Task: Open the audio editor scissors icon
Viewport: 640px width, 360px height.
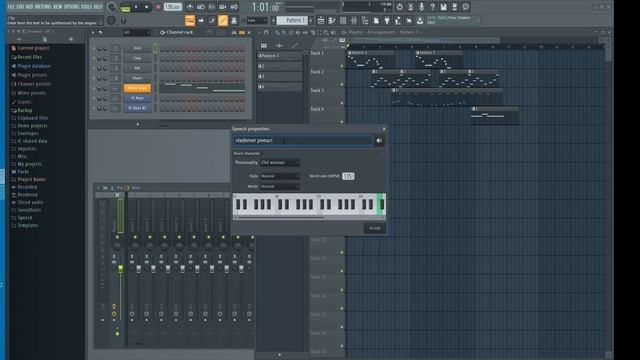Action: pos(410,7)
